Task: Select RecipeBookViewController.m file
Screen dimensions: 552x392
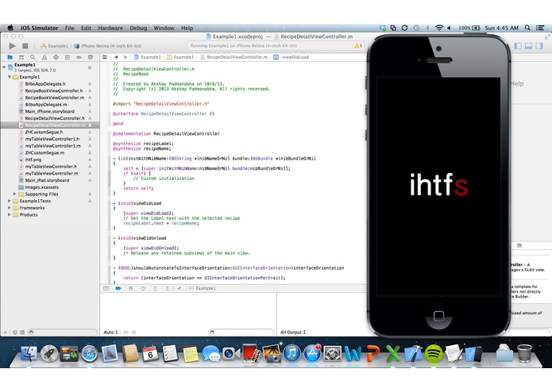Action: point(54,98)
